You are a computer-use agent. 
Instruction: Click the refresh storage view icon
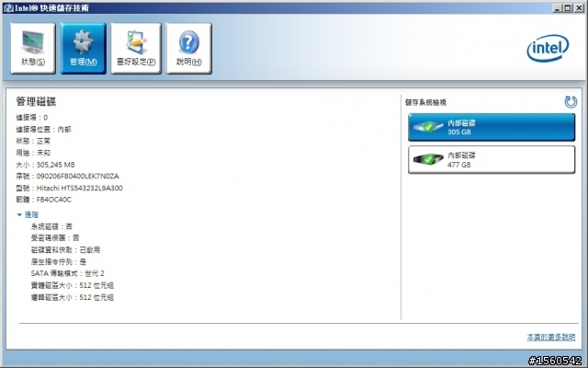pos(571,102)
